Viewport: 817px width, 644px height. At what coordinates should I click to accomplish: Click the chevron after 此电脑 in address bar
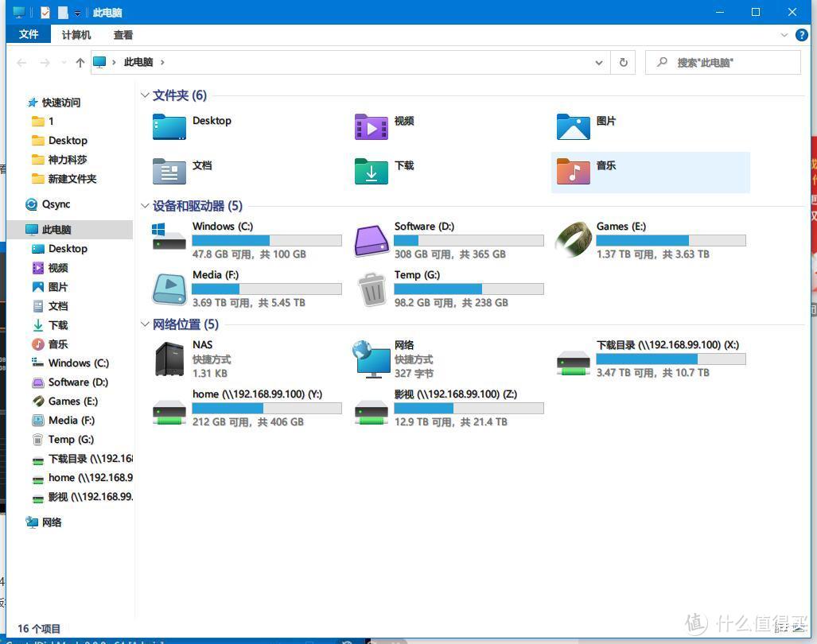click(162, 62)
